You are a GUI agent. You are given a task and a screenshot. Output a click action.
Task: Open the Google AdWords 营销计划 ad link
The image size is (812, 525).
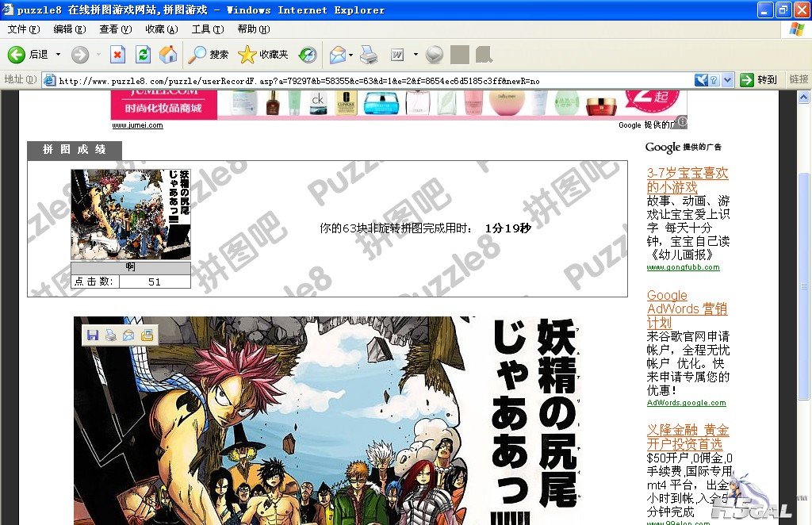[687, 308]
